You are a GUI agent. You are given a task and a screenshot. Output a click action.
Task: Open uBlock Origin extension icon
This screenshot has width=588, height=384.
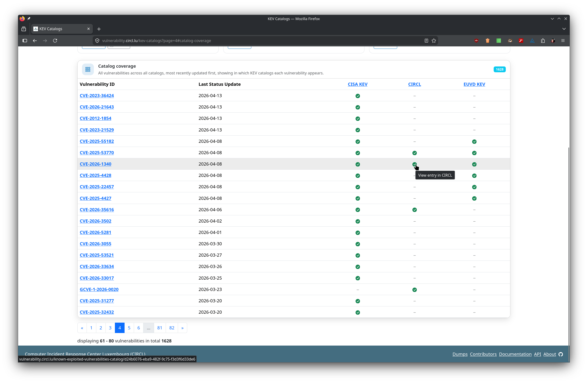pyautogui.click(x=476, y=41)
